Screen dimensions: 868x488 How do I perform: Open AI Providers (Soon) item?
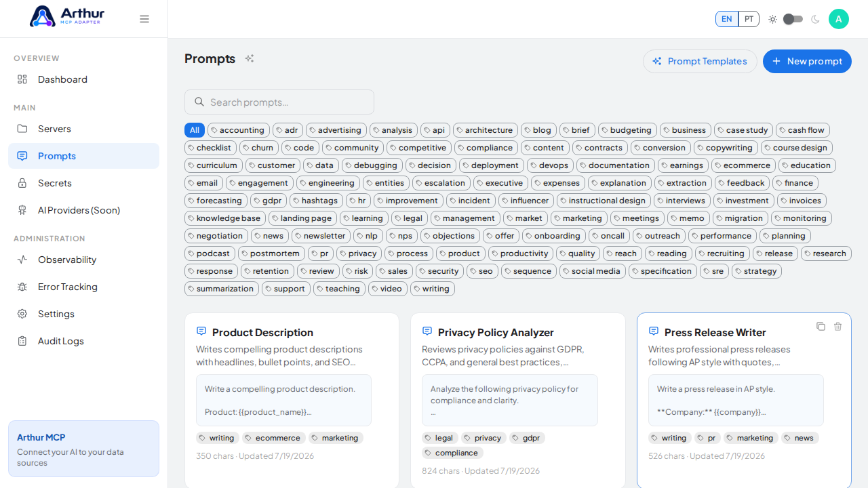(83, 210)
